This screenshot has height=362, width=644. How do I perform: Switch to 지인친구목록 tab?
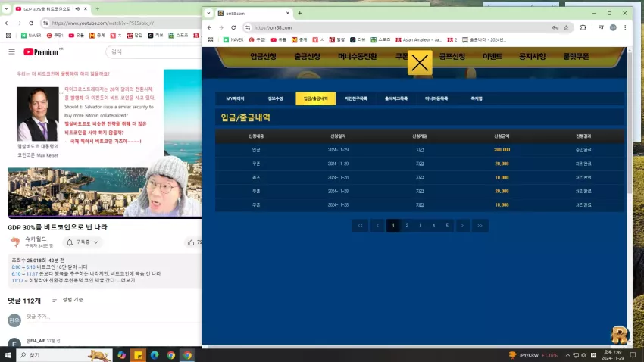(x=355, y=98)
